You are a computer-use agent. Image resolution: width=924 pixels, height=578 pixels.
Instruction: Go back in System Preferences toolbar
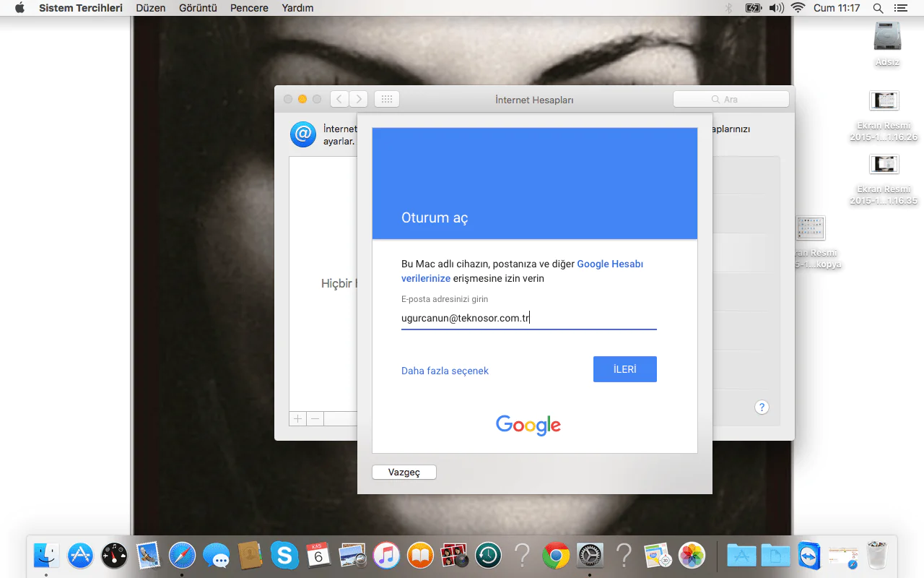pos(339,99)
